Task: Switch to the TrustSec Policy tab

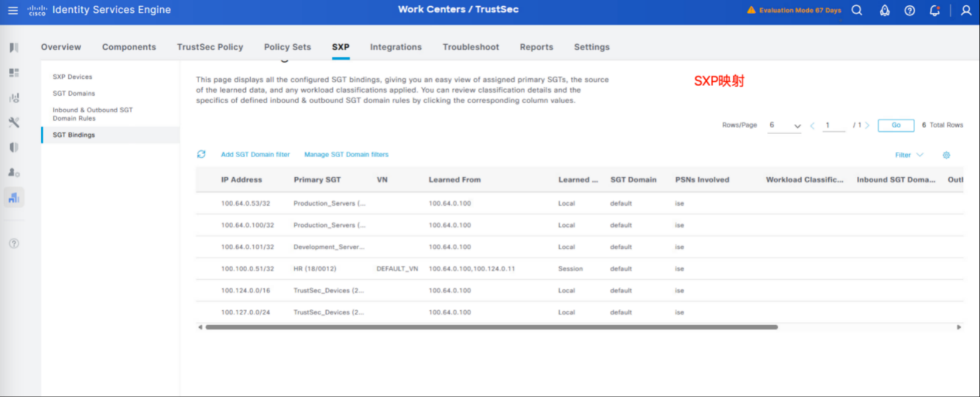Action: point(210,47)
